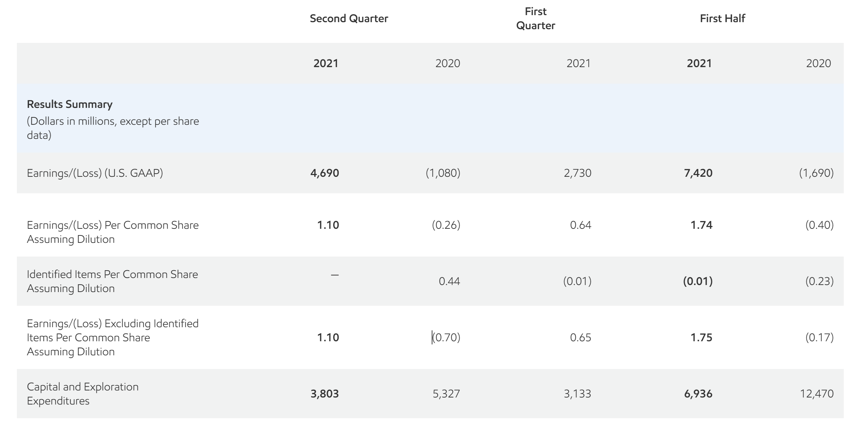Click the First Half column header
This screenshot has width=868, height=427.
point(722,19)
